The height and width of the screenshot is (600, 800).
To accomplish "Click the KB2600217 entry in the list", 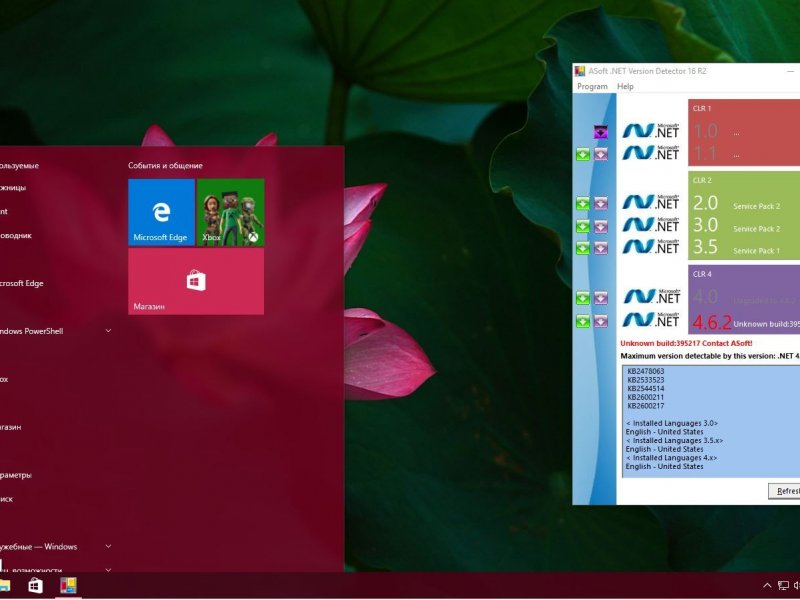I will pos(645,406).
